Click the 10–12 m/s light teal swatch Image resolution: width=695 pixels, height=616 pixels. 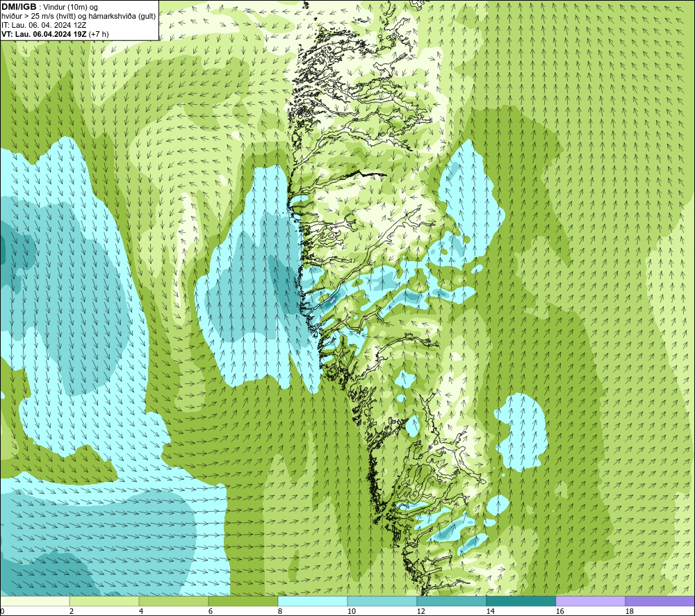click(x=382, y=601)
